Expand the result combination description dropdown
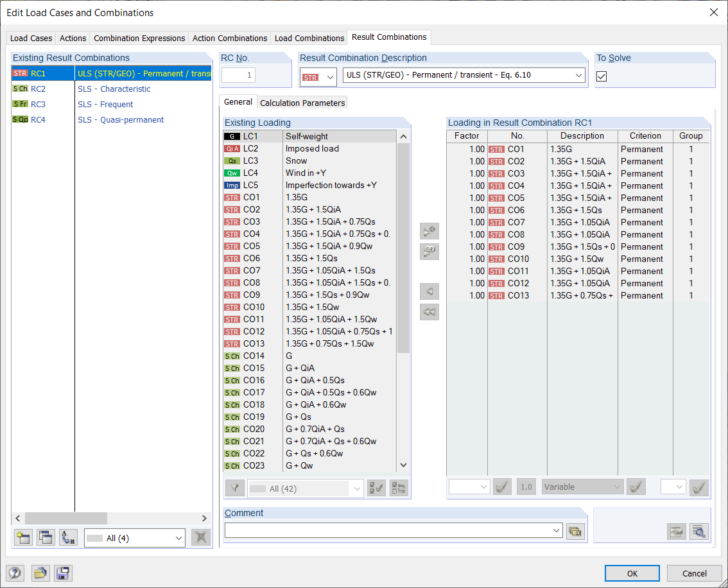Image resolution: width=728 pixels, height=588 pixels. click(578, 75)
